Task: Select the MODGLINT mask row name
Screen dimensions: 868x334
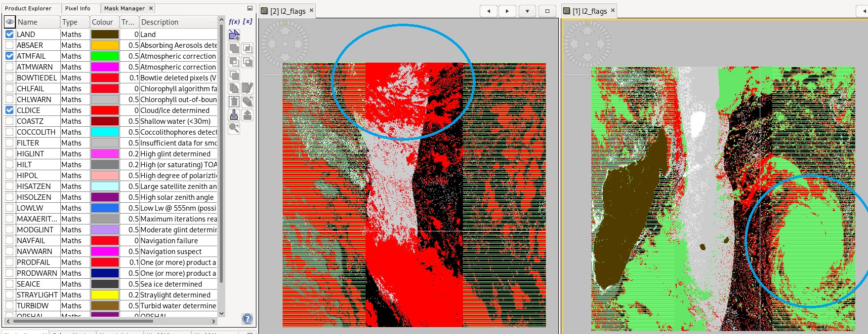Action: (35, 230)
